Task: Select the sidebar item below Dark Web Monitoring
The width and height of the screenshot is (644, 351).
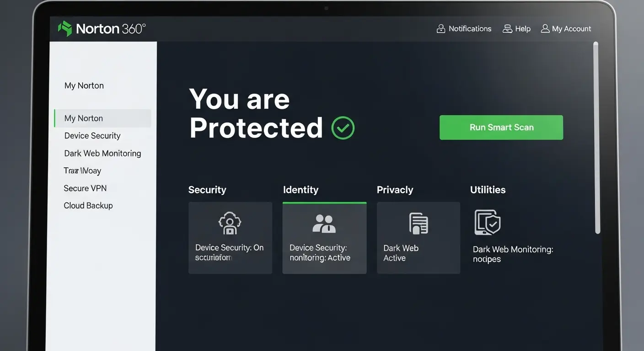Action: [82, 171]
